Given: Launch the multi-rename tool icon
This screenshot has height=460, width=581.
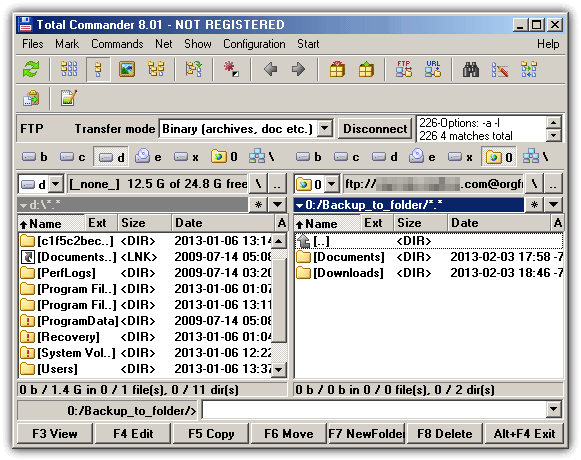Looking at the screenshot, I should (x=500, y=69).
